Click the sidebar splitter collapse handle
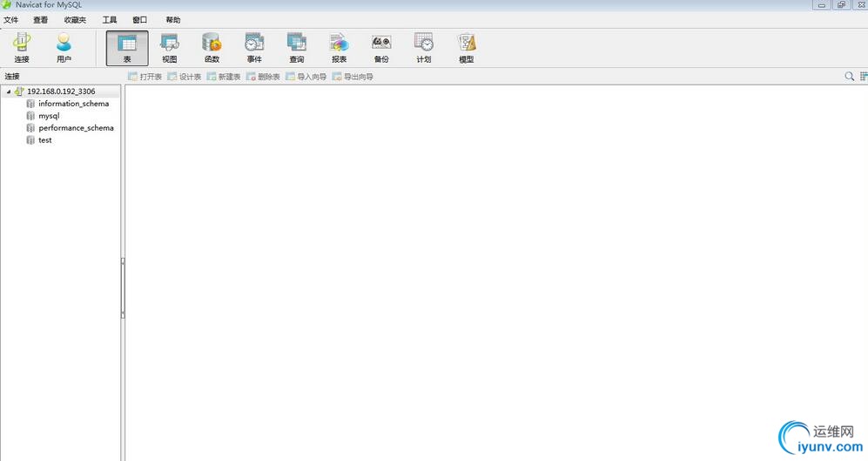 123,288
